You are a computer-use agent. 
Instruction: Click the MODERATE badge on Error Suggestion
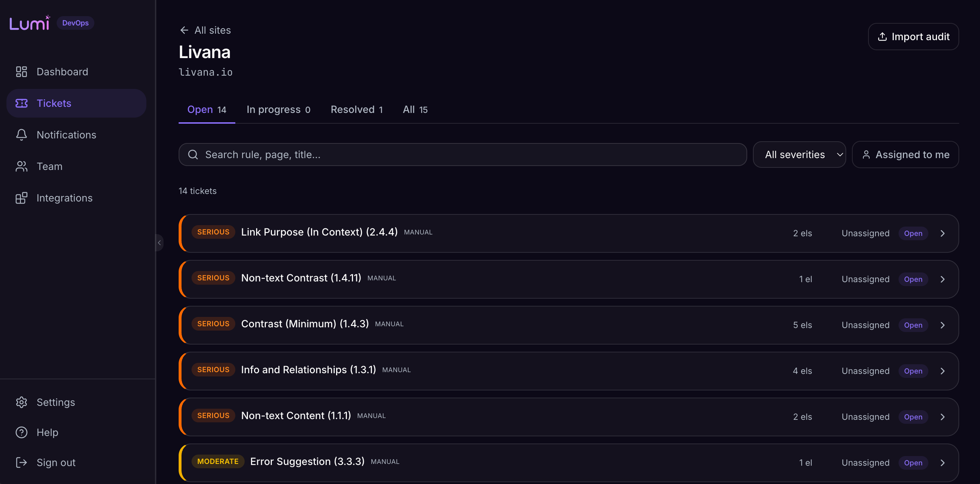click(x=218, y=461)
